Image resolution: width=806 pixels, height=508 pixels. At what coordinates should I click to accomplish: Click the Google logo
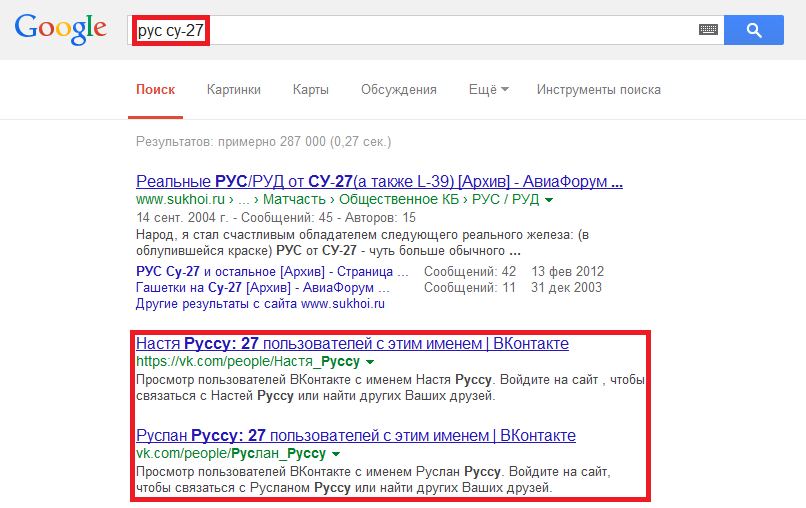coord(61,29)
